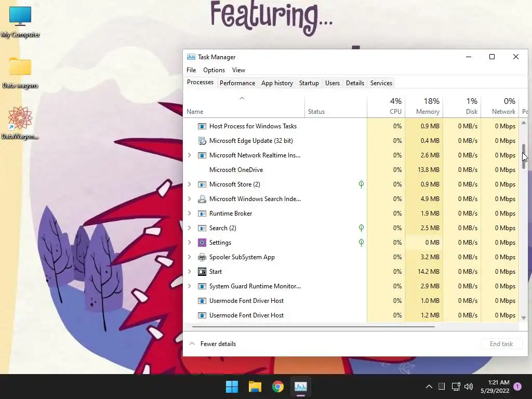This screenshot has height=399, width=532.
Task: Click the Microsoft Store process icon
Action: 202,184
